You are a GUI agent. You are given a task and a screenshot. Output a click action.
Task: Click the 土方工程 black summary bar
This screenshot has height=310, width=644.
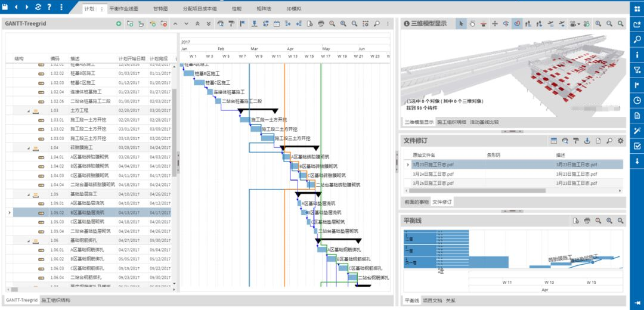(x=258, y=111)
